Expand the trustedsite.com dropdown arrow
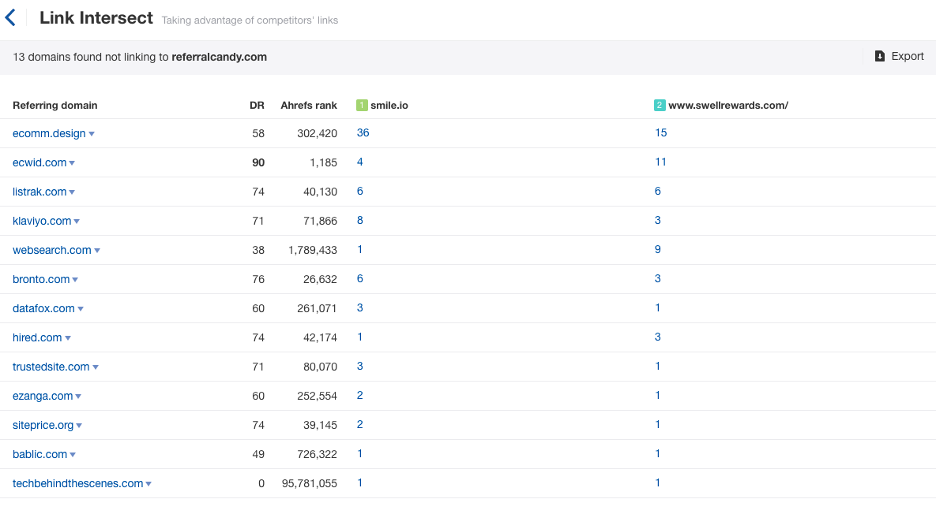This screenshot has width=936, height=514. pos(96,368)
